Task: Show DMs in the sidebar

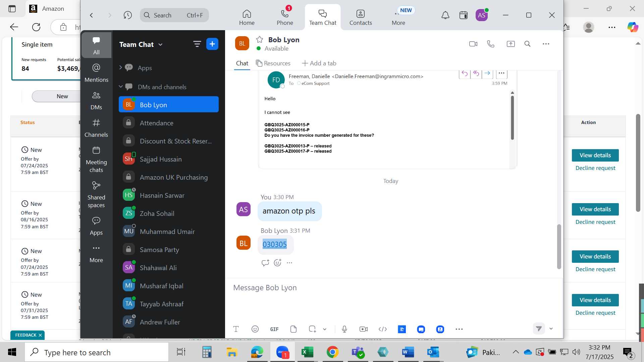Action: coord(96,101)
